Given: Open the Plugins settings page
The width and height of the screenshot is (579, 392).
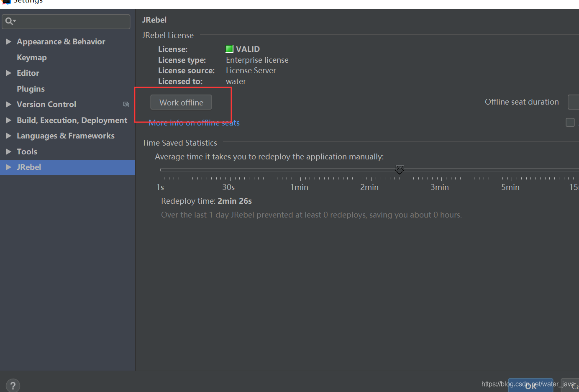Looking at the screenshot, I should point(31,89).
